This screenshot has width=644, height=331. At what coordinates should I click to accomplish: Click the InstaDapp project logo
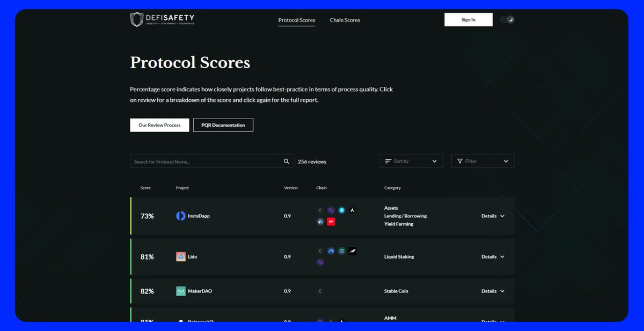tap(181, 216)
